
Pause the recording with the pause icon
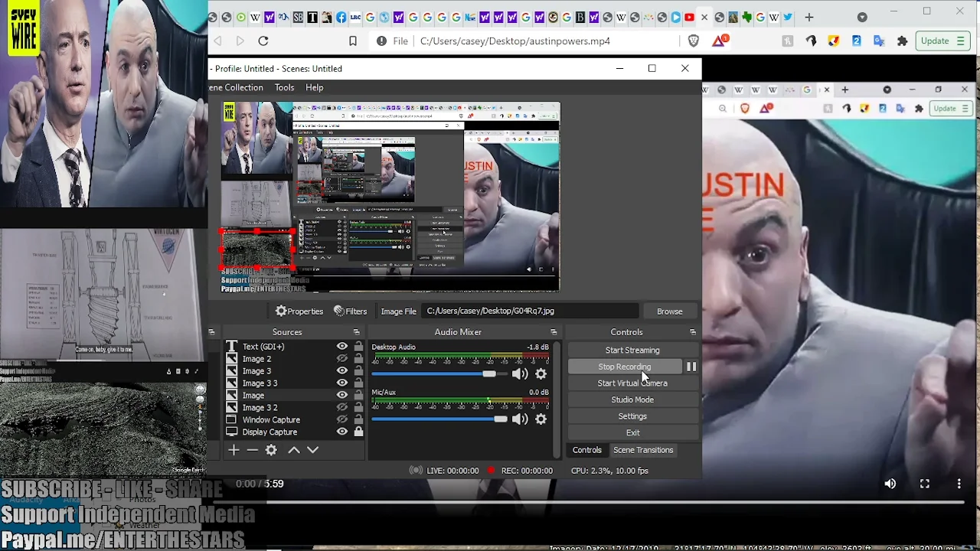(691, 367)
